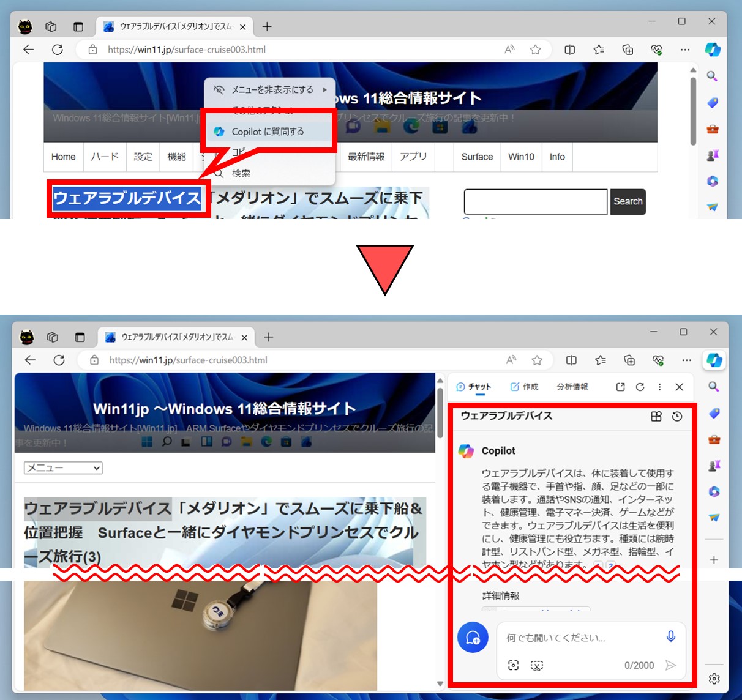
Task: Open Collections in the Copilot-pane window
Action: click(629, 360)
